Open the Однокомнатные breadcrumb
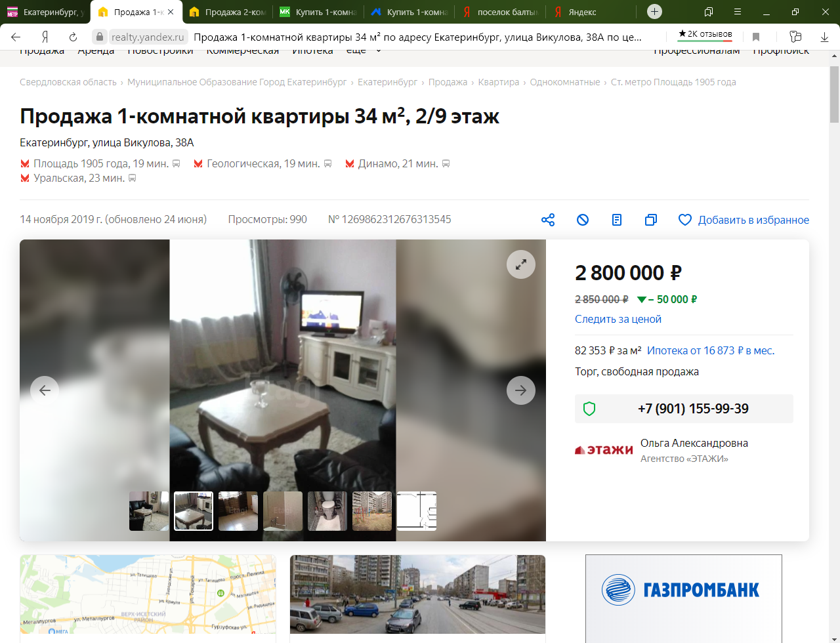 tap(565, 82)
